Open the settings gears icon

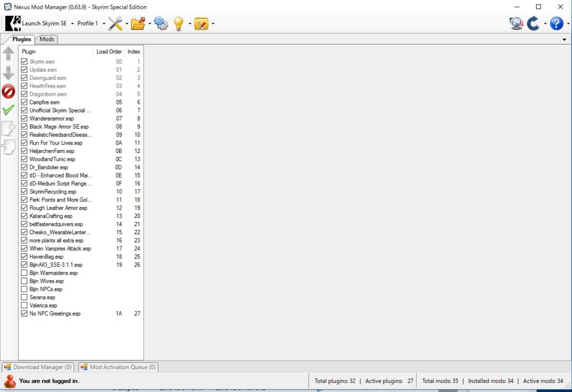[161, 23]
